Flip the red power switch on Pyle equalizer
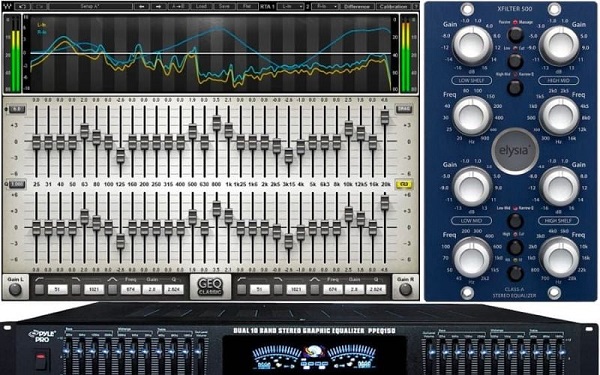The width and height of the screenshot is (600, 375). pyautogui.click(x=40, y=361)
